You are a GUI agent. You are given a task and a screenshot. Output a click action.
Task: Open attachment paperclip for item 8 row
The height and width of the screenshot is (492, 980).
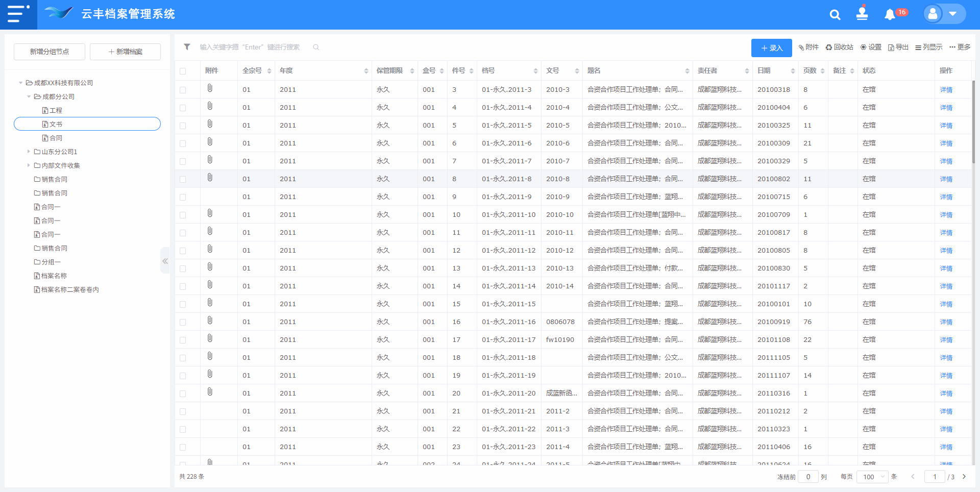(x=210, y=178)
